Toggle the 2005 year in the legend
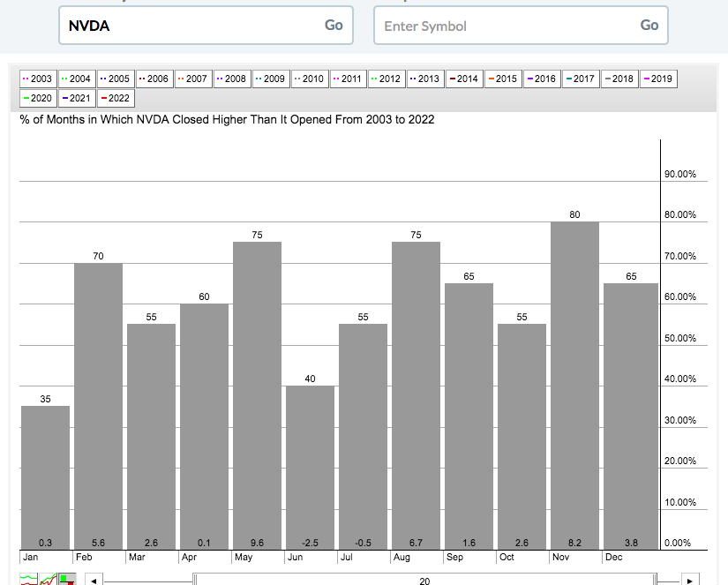Screen dimensions: 728x585 click(x=116, y=79)
